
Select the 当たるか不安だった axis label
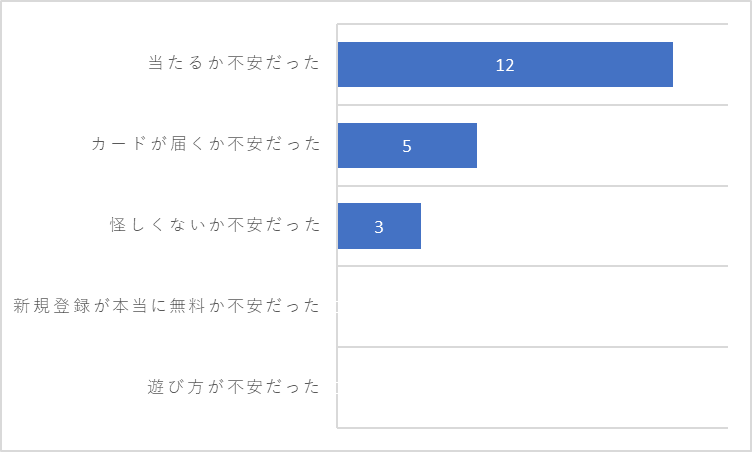pyautogui.click(x=234, y=63)
